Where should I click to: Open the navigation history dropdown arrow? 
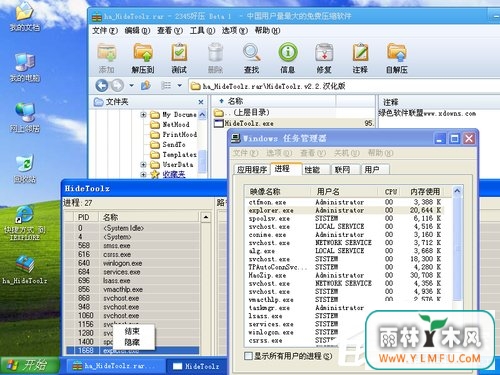click(x=131, y=86)
